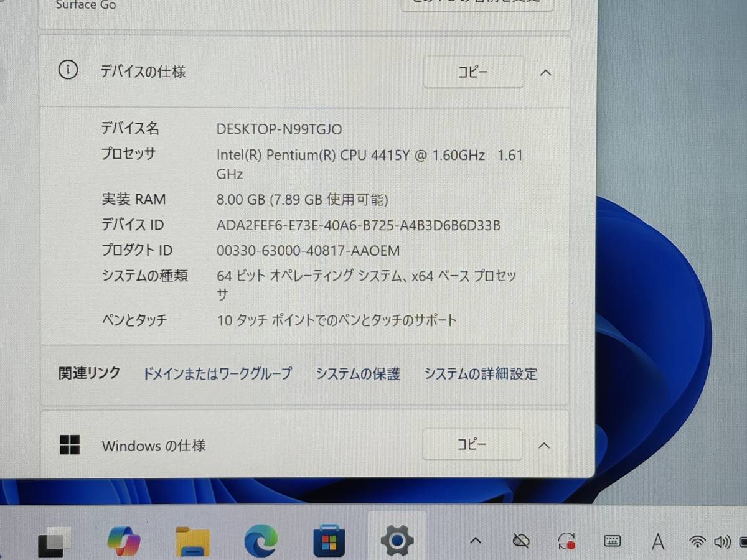Open File Explorer folder icon
Viewport: 747px width, 560px height.
click(x=192, y=541)
